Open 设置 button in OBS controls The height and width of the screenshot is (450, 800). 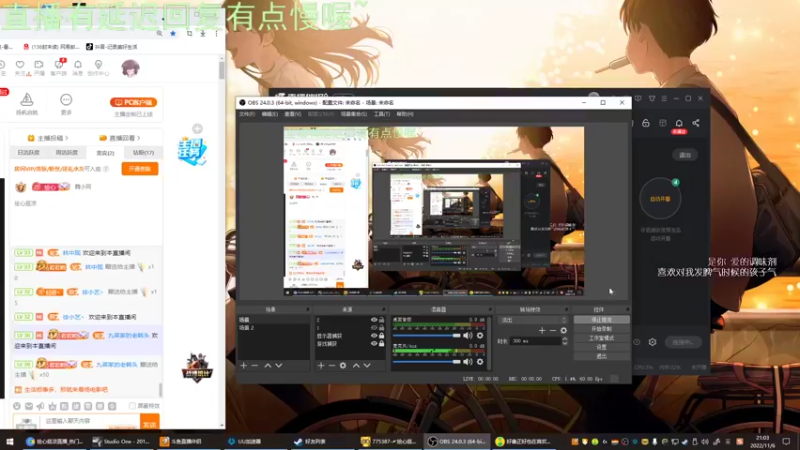pyautogui.click(x=602, y=347)
